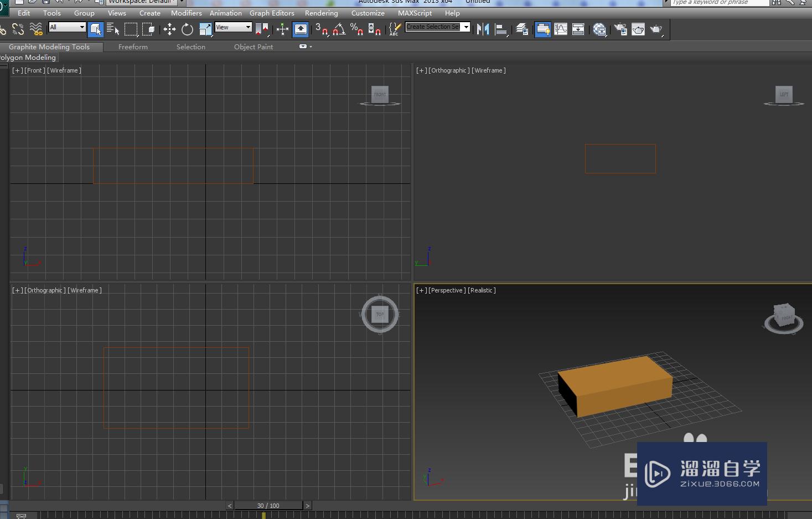Open the selection filter 'All' dropdown

click(x=67, y=27)
